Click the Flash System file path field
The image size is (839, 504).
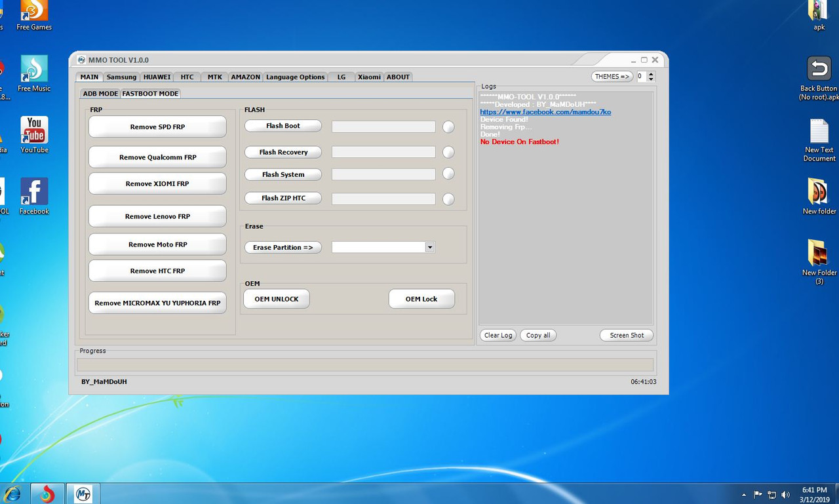click(383, 174)
